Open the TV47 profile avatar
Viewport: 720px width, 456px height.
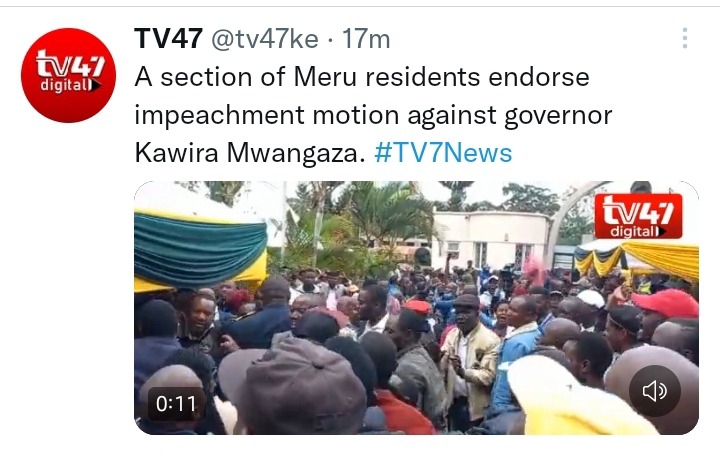point(68,75)
